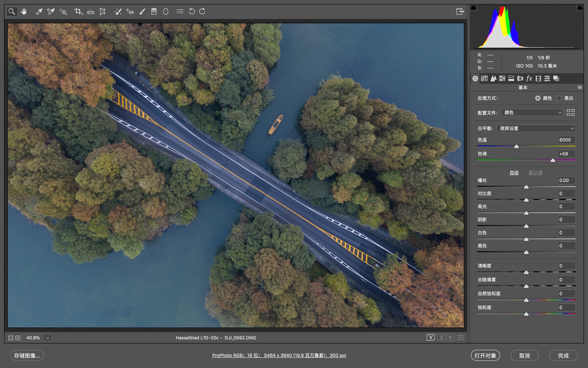Zoom in with the plus button

[x=18, y=338]
